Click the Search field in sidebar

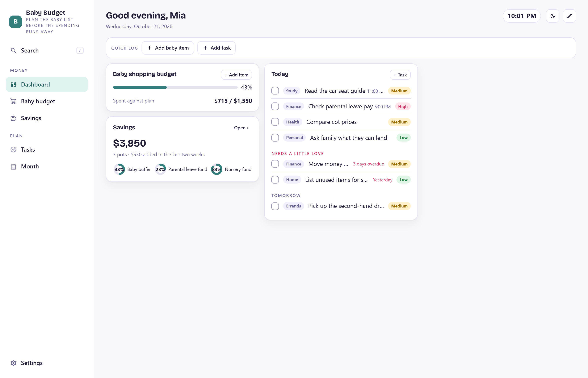tap(47, 50)
